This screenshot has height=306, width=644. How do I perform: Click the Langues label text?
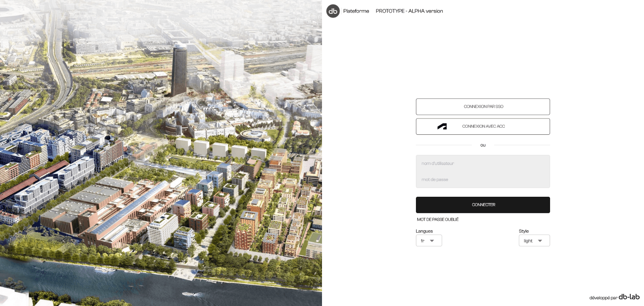[424, 231]
